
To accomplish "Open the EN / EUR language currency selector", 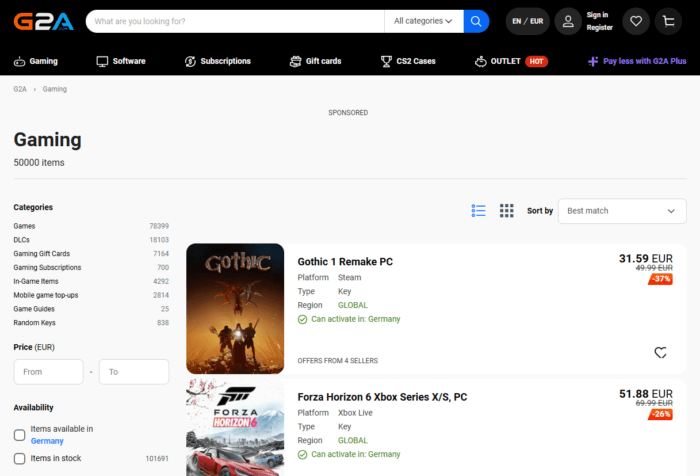I will pyautogui.click(x=527, y=21).
